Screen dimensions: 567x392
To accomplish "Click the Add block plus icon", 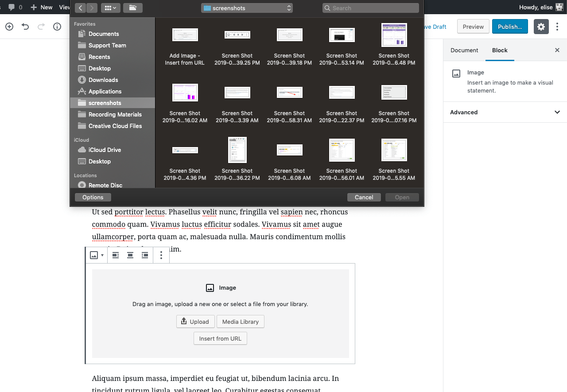I will (9, 27).
